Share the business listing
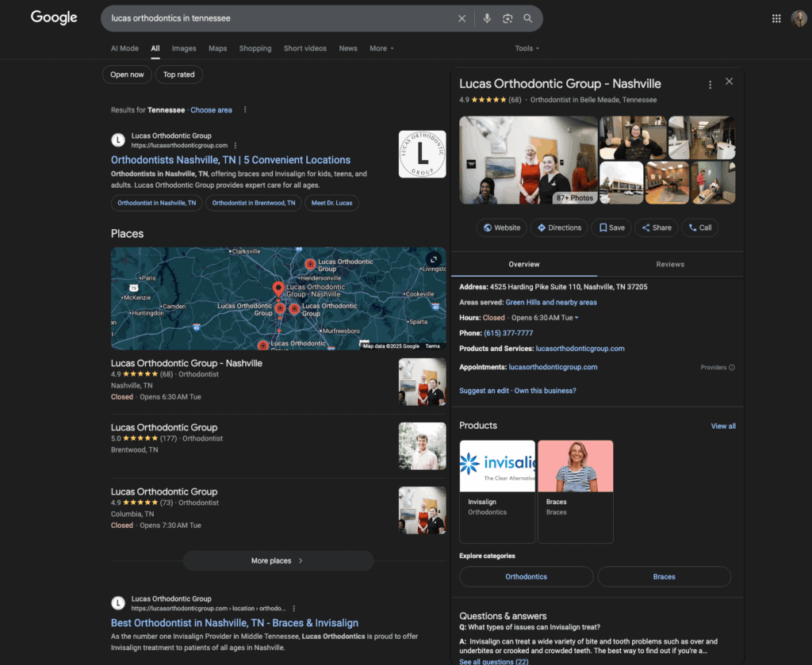Image resolution: width=812 pixels, height=665 pixels. (x=657, y=227)
